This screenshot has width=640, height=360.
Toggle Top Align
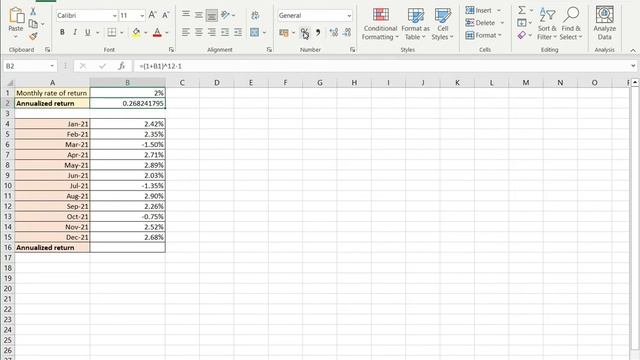(186, 15)
